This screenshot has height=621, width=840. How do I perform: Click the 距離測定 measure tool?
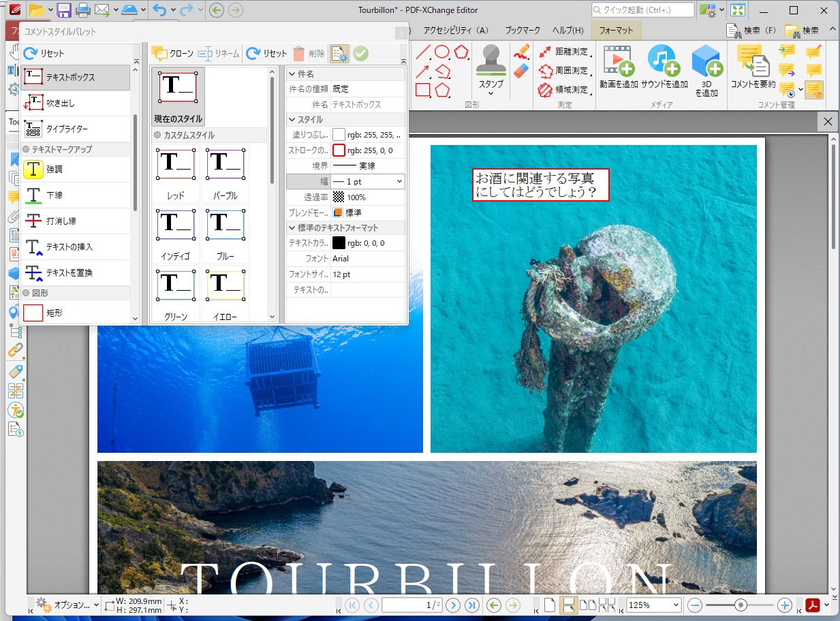tap(564, 52)
